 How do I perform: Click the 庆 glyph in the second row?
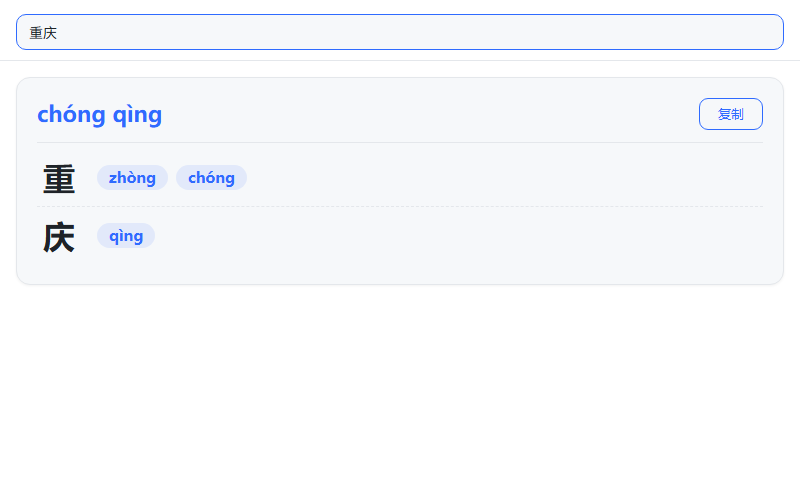59,237
